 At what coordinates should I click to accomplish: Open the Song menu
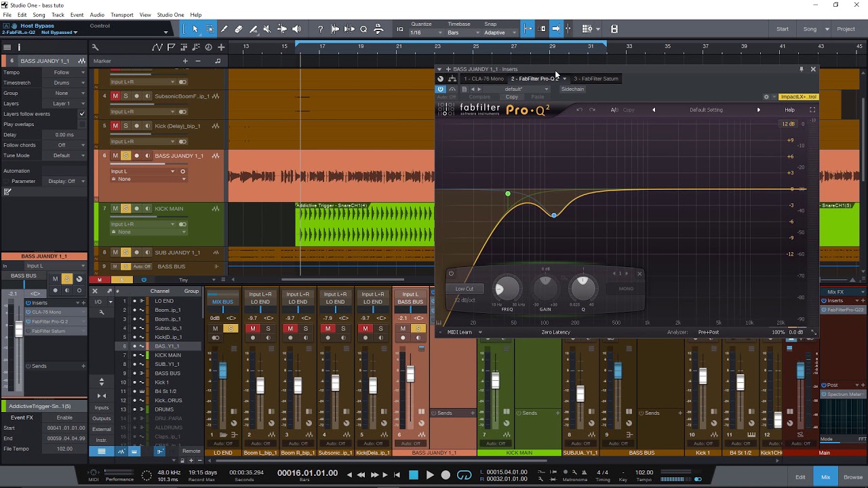click(39, 15)
